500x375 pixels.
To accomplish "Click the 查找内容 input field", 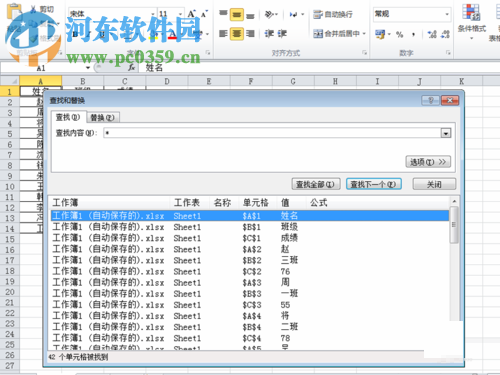I will pyautogui.click(x=273, y=133).
